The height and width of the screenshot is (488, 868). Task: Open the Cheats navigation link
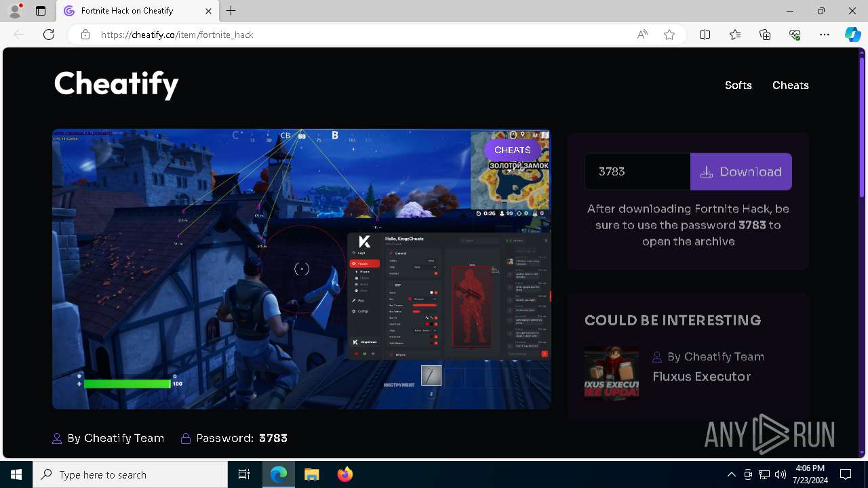click(791, 85)
